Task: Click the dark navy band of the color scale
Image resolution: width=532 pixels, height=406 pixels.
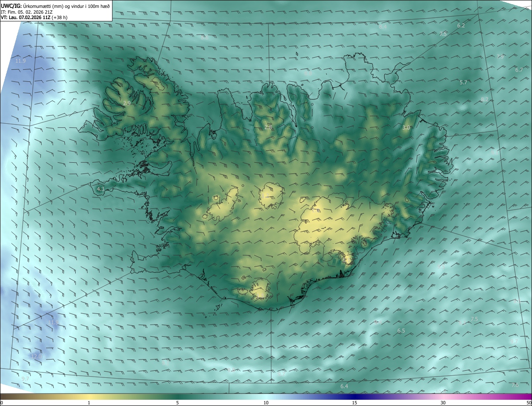Action: pyautogui.click(x=355, y=396)
